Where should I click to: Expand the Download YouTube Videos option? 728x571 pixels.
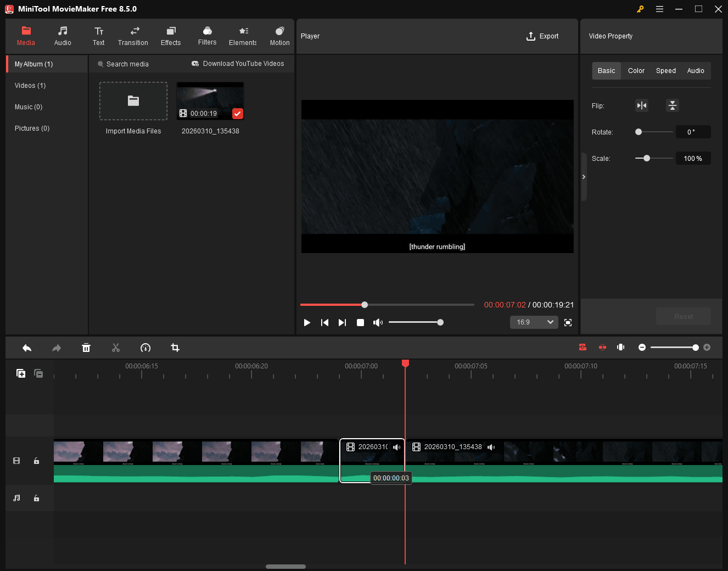pos(237,64)
